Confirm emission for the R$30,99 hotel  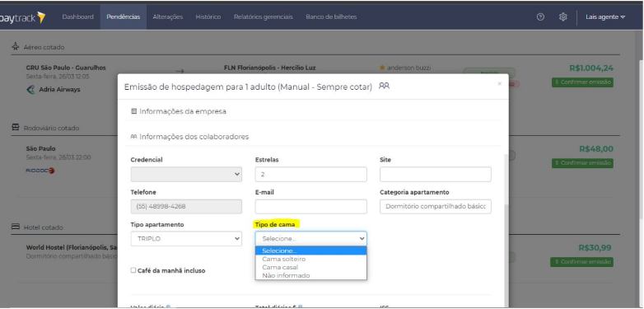pyautogui.click(x=582, y=262)
